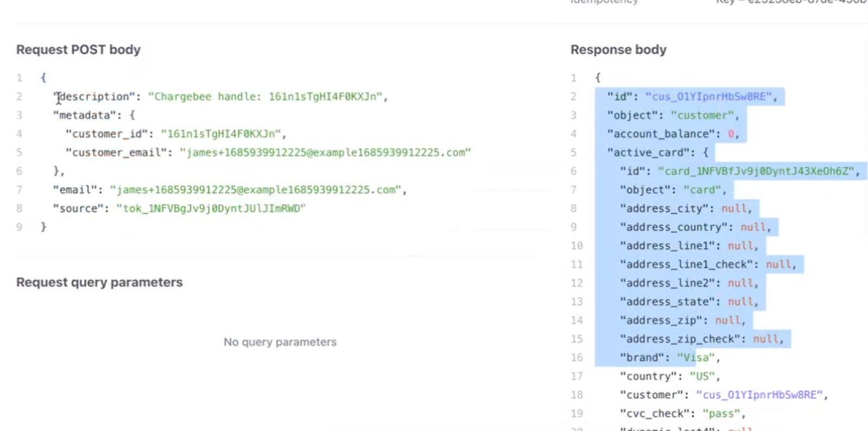Click the account_balance value 0
The image size is (868, 431).
pos(731,134)
